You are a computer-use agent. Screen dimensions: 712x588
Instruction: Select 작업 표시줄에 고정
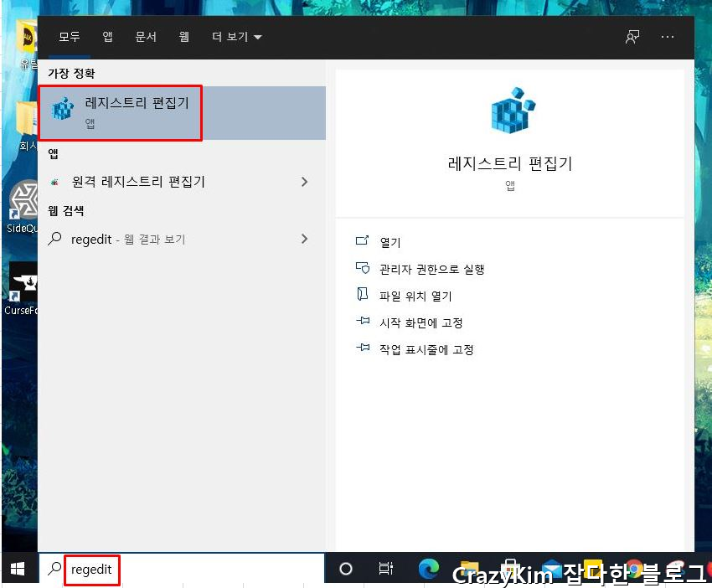(x=426, y=349)
